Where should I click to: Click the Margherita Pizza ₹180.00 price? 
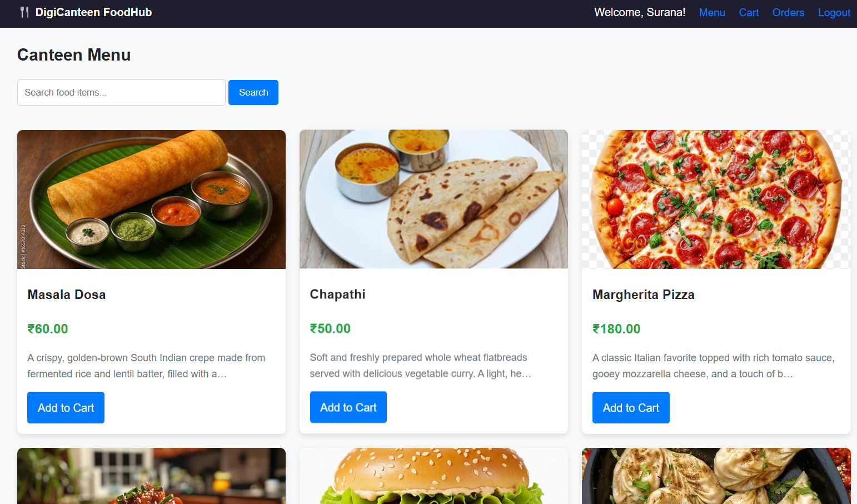(616, 329)
